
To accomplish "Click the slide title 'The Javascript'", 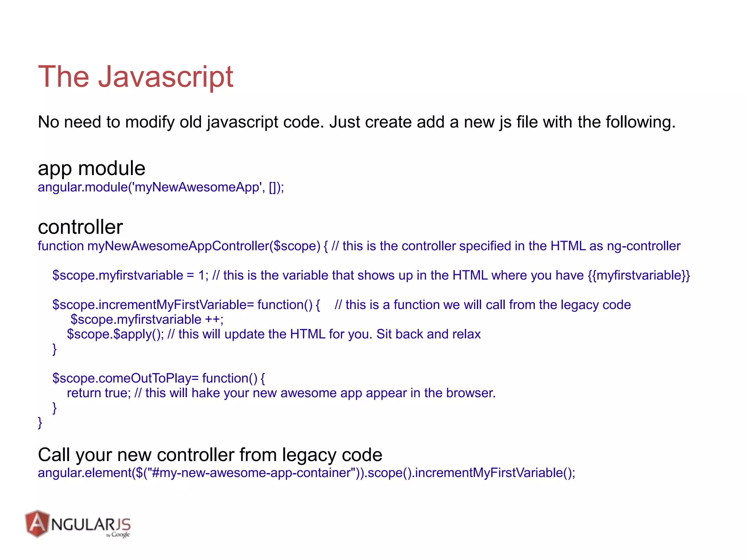I will [136, 77].
